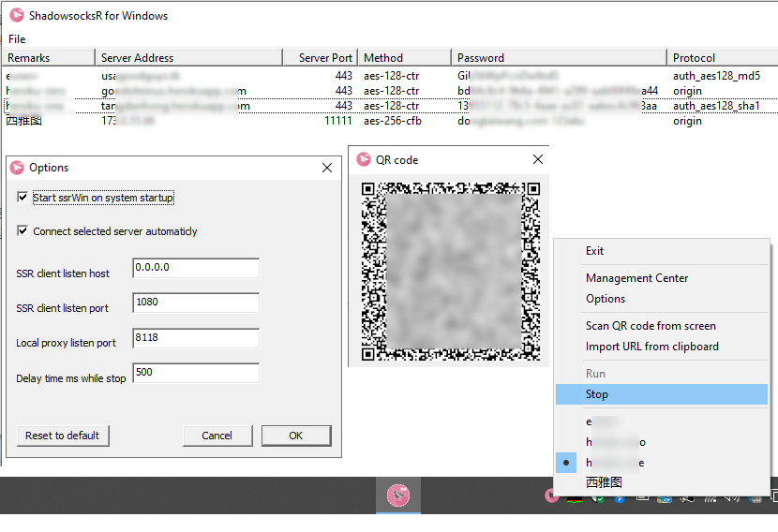
Task: Select Options in the tray context menu
Action: (662, 299)
